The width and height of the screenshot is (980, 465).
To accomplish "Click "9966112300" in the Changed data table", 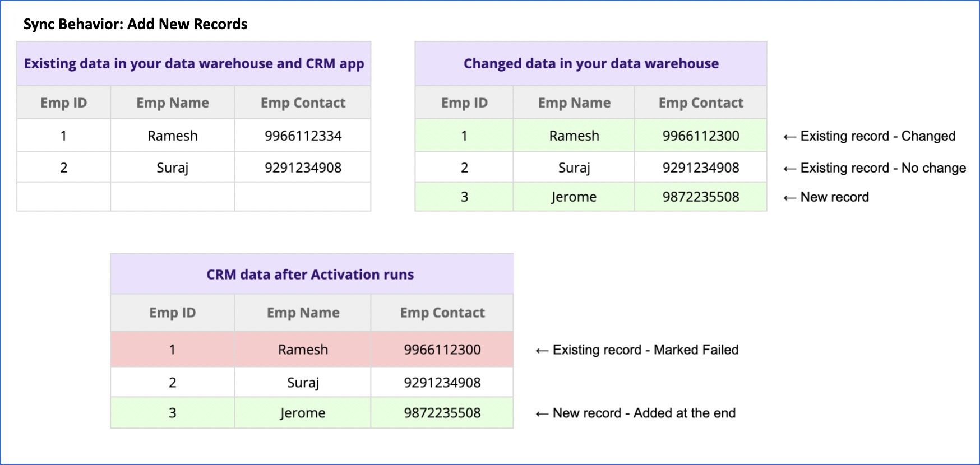I will [701, 136].
